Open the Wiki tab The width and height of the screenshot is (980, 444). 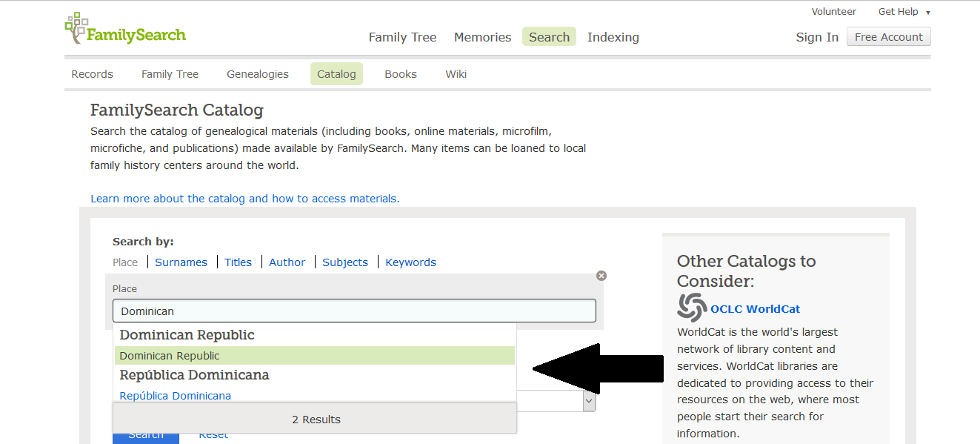456,74
